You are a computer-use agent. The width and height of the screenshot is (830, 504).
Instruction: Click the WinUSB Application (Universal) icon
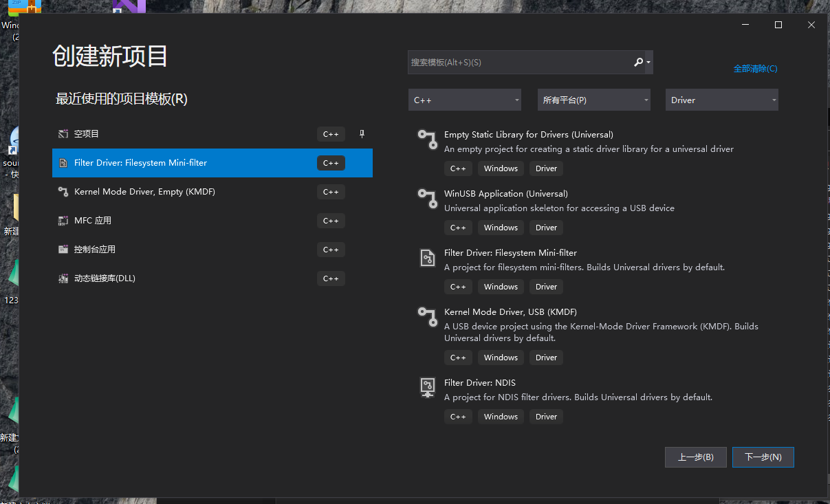428,198
